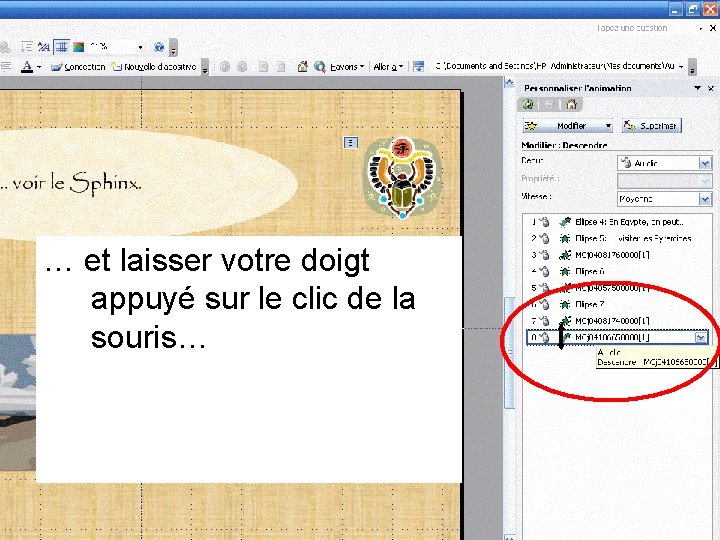Click the font color A icon

point(27,67)
